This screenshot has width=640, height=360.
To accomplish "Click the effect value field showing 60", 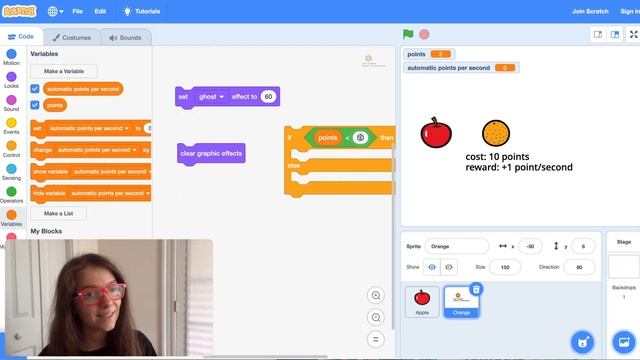I will pyautogui.click(x=268, y=97).
